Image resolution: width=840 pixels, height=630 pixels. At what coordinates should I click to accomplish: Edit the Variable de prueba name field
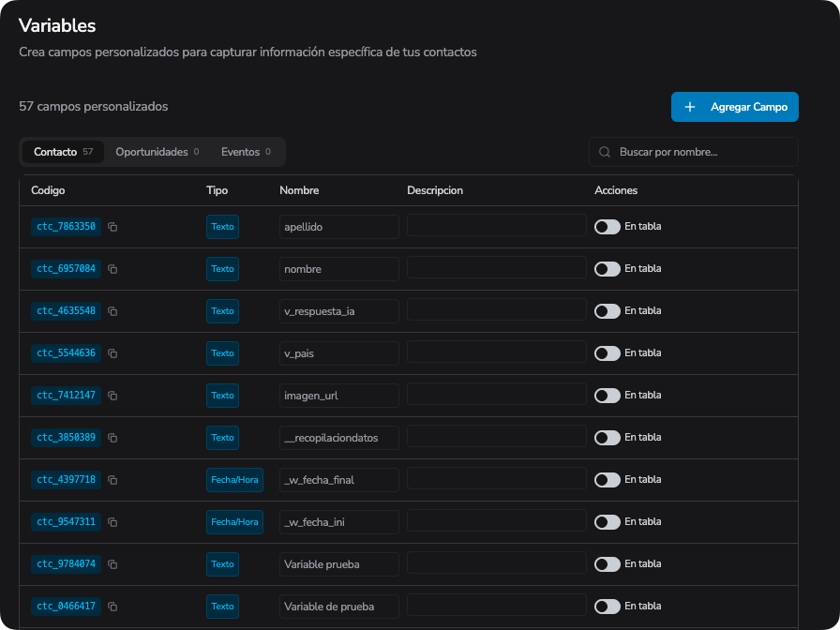click(x=339, y=607)
